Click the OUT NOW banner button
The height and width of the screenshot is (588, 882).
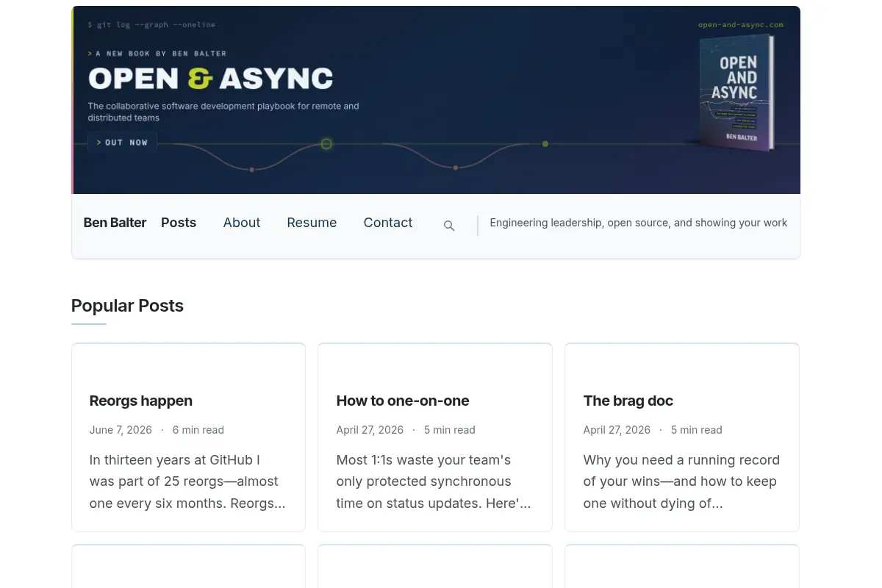tap(122, 143)
